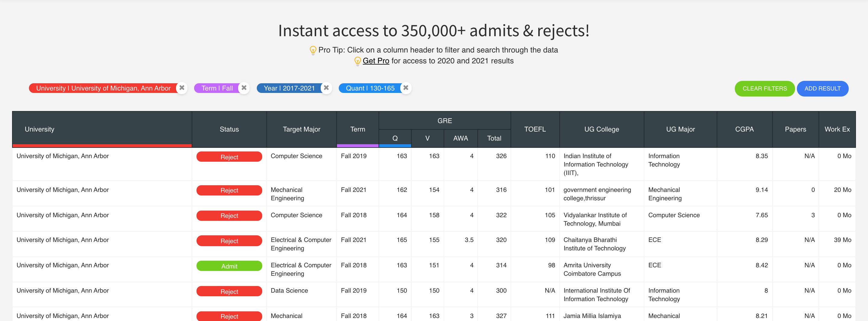Filter by the University column header
The height and width of the screenshot is (321, 868).
[x=102, y=129]
